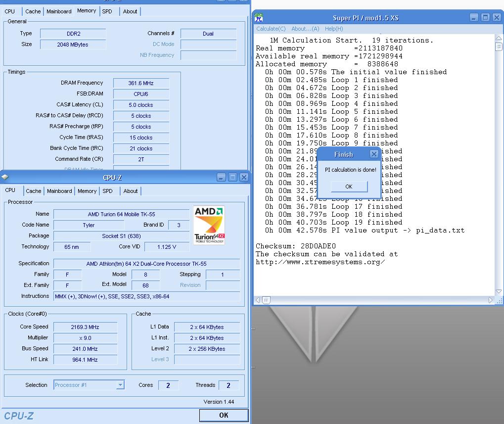Open the CPU tab in upper CPU-Z window
This screenshot has height=424, width=504.
click(x=9, y=11)
